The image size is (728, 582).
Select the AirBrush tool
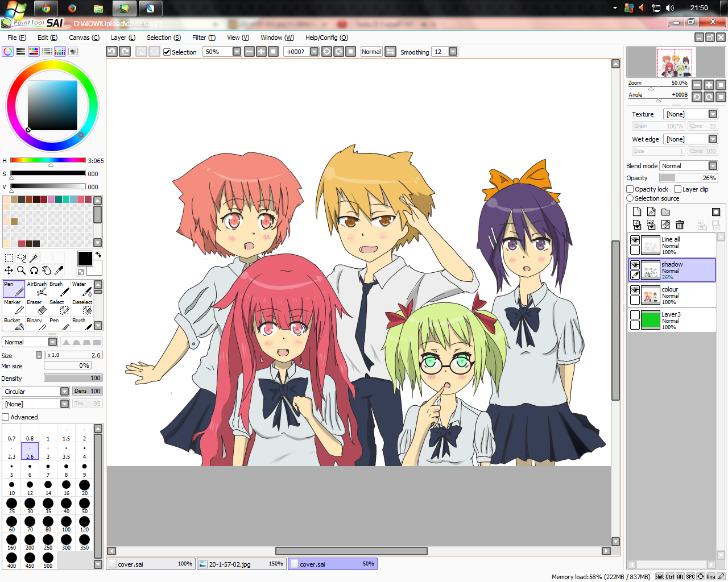(x=37, y=289)
